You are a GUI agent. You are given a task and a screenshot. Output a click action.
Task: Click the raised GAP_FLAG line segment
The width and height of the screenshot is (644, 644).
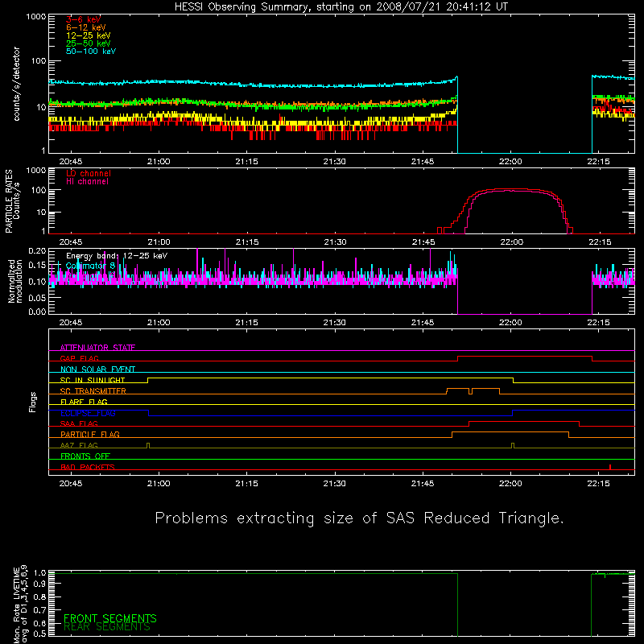525,357
